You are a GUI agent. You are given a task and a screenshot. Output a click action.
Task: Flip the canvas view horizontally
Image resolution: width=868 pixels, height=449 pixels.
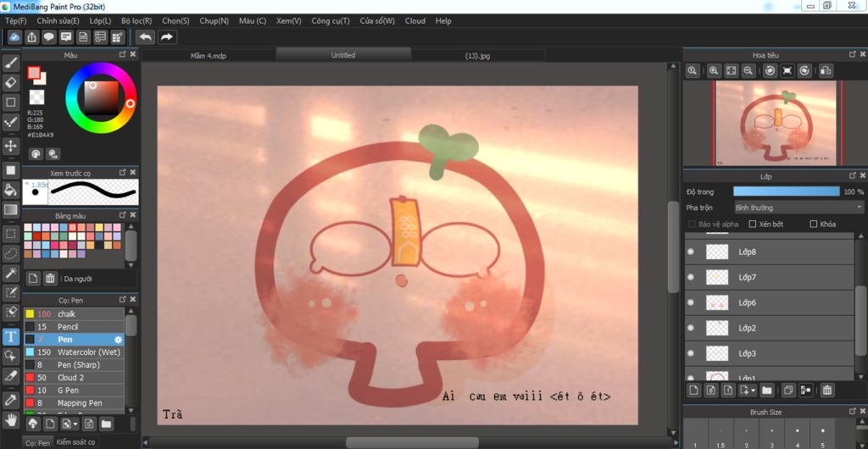coord(826,71)
